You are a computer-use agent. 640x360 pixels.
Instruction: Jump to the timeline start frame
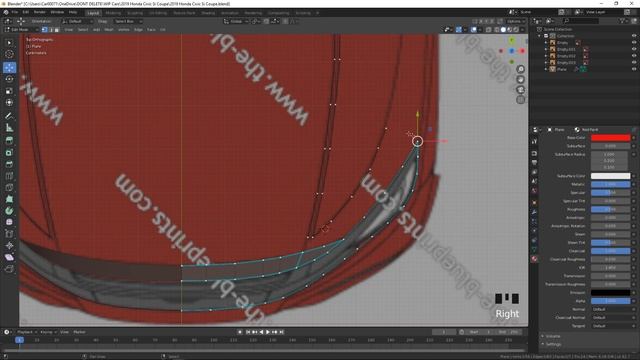click(247, 332)
